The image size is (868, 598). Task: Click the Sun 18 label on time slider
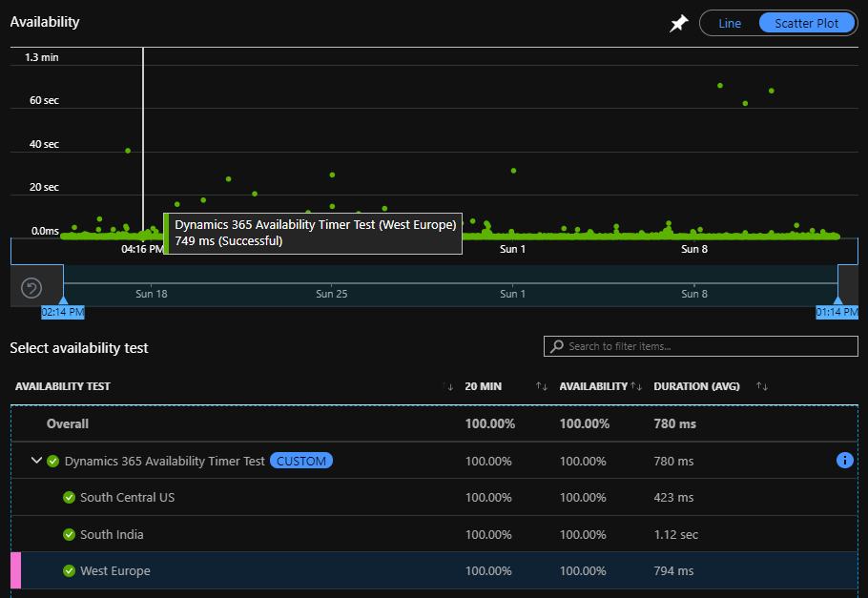(152, 294)
